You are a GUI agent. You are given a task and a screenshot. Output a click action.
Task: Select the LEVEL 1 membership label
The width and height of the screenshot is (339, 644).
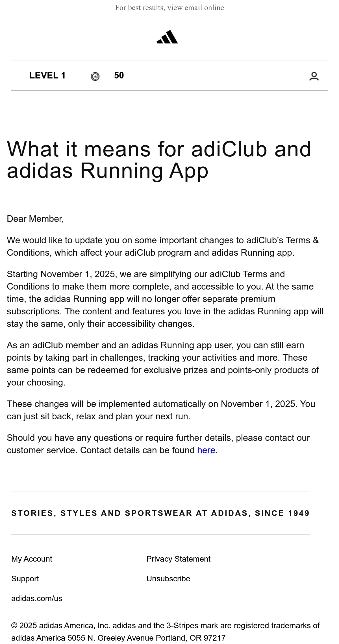(47, 75)
